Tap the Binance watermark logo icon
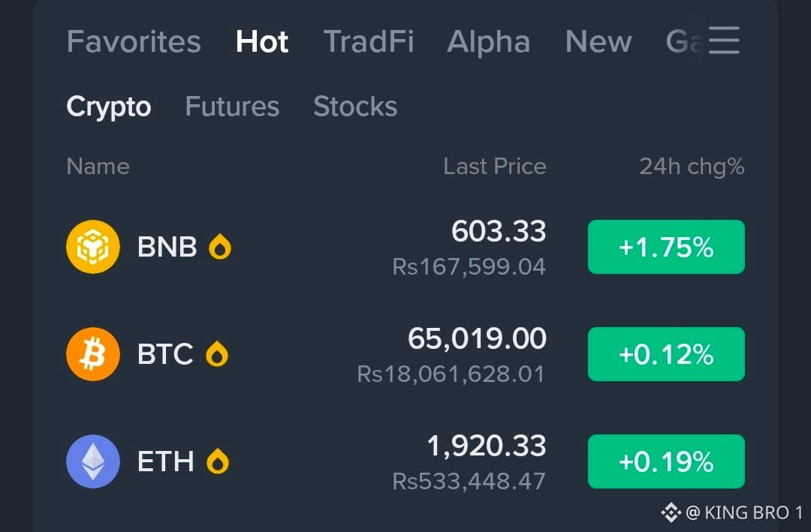Screen dimensions: 811x532 click(x=671, y=512)
